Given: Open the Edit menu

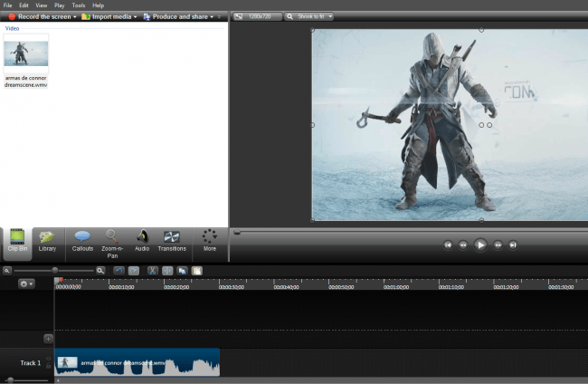Looking at the screenshot, I should [x=24, y=5].
